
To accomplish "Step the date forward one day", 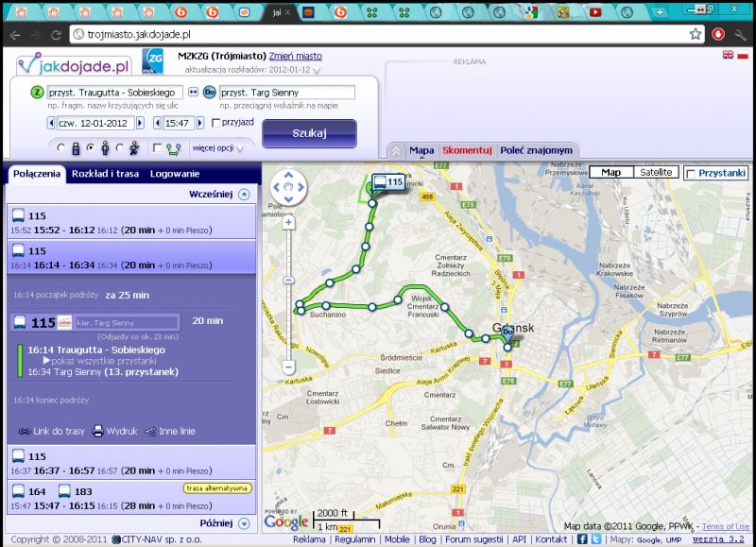I will pyautogui.click(x=140, y=123).
